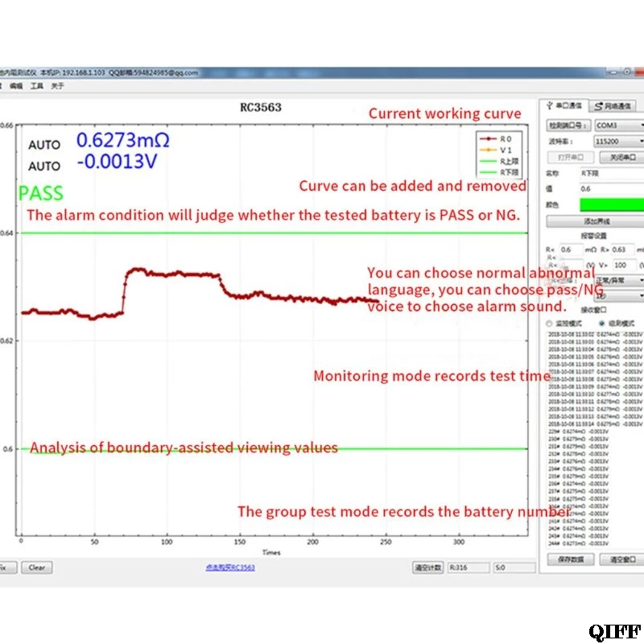This screenshot has height=644, width=644.
Task: Click the Clear button below the chart
Action: (x=37, y=568)
